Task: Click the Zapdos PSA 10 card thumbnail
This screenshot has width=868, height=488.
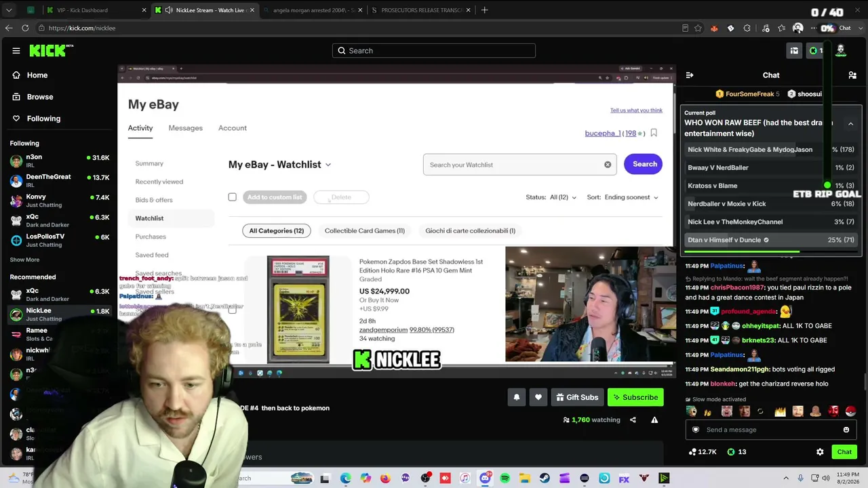Action: click(x=298, y=309)
